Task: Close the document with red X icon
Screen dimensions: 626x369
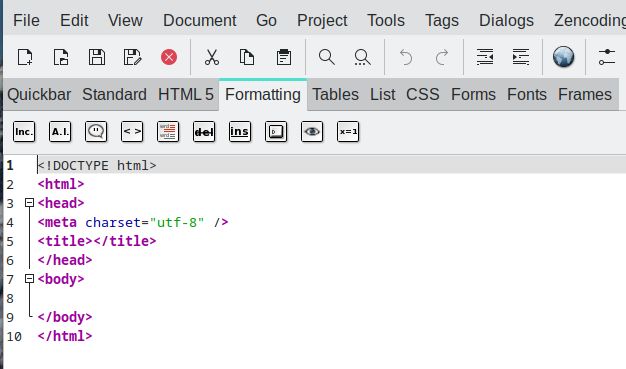Action: coord(169,57)
